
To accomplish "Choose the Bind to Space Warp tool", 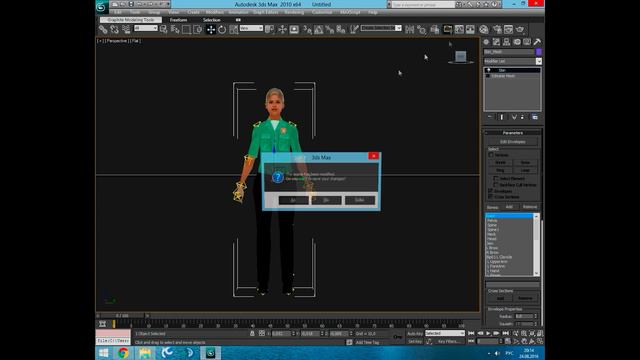I will point(126,29).
